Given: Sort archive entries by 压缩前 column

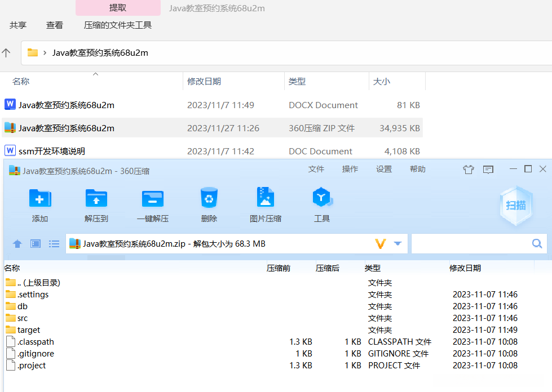Looking at the screenshot, I should [x=279, y=268].
